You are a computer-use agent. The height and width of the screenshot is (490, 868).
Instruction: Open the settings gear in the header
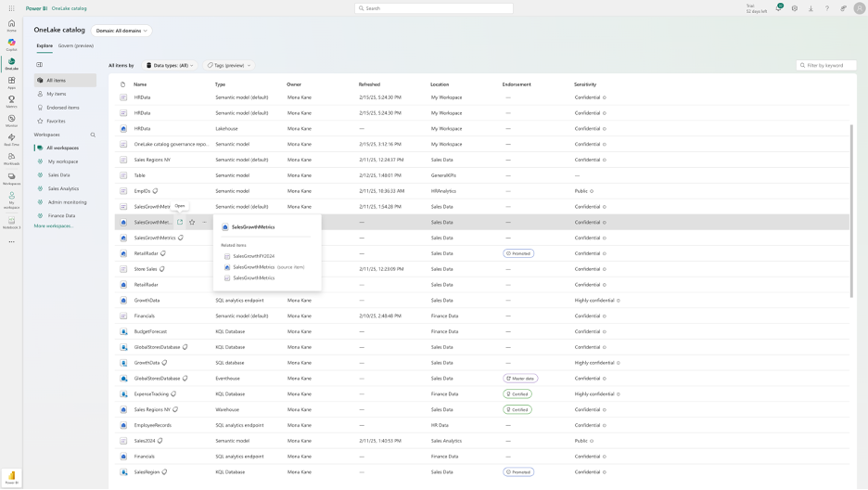coord(795,8)
